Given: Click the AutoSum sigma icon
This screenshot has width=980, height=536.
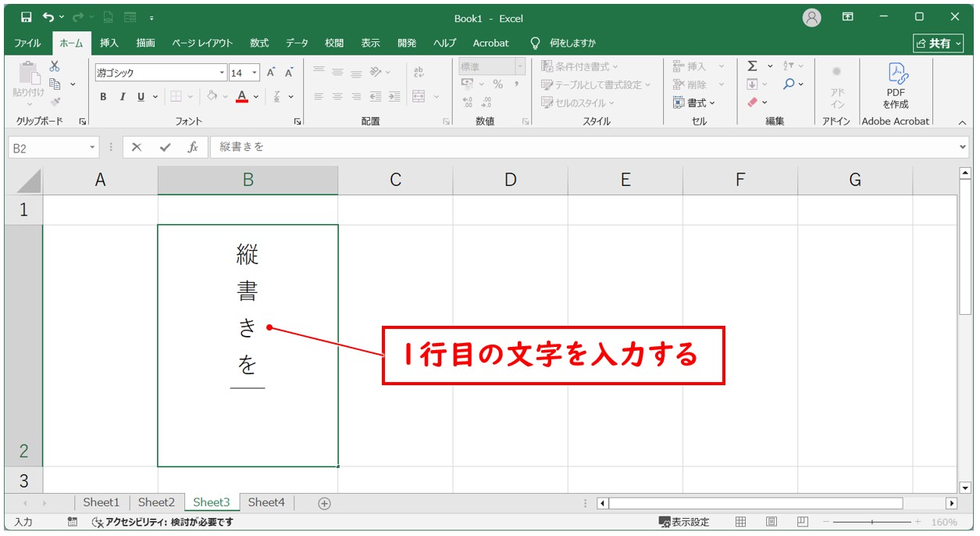Looking at the screenshot, I should coord(752,66).
